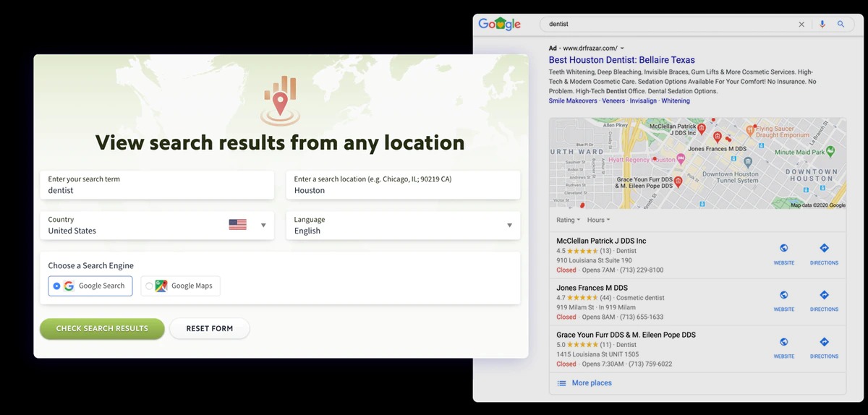Click the Jones Frances M DDS map label
This screenshot has width=868, height=415.
pos(717,149)
